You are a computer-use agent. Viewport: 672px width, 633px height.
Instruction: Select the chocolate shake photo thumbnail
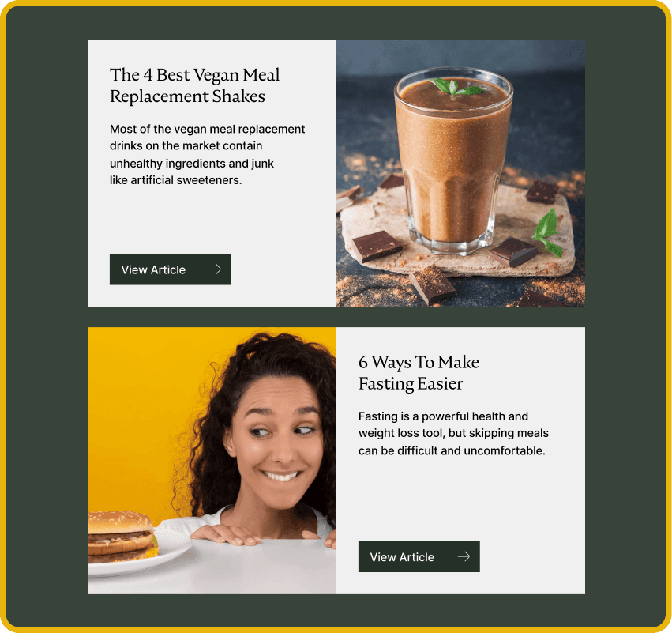(460, 173)
